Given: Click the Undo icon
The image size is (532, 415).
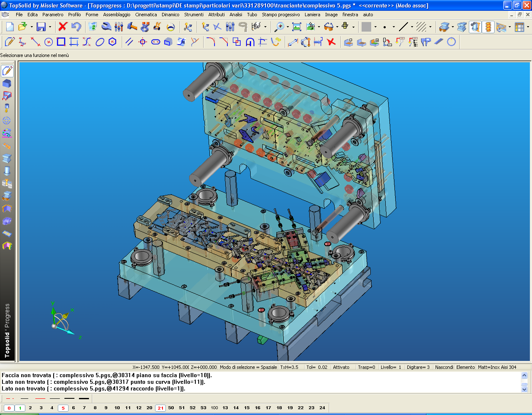Looking at the screenshot, I should coord(77,28).
